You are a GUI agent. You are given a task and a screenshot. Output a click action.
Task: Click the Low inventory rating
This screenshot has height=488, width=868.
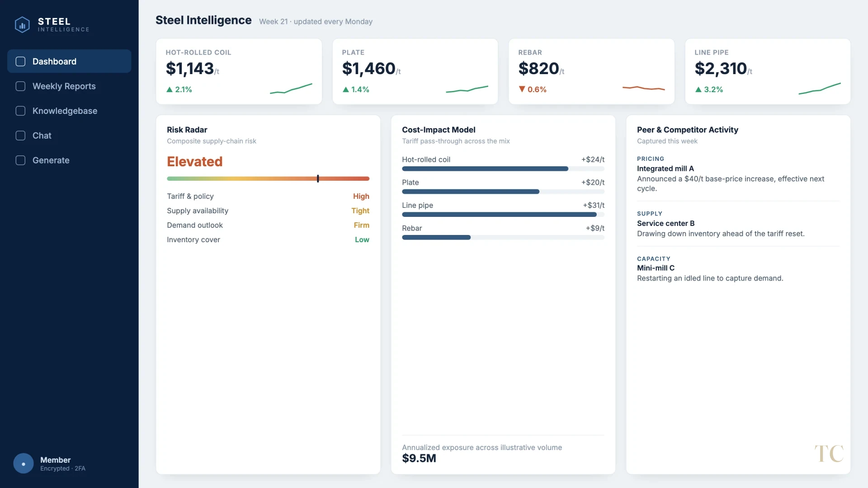[x=362, y=239]
